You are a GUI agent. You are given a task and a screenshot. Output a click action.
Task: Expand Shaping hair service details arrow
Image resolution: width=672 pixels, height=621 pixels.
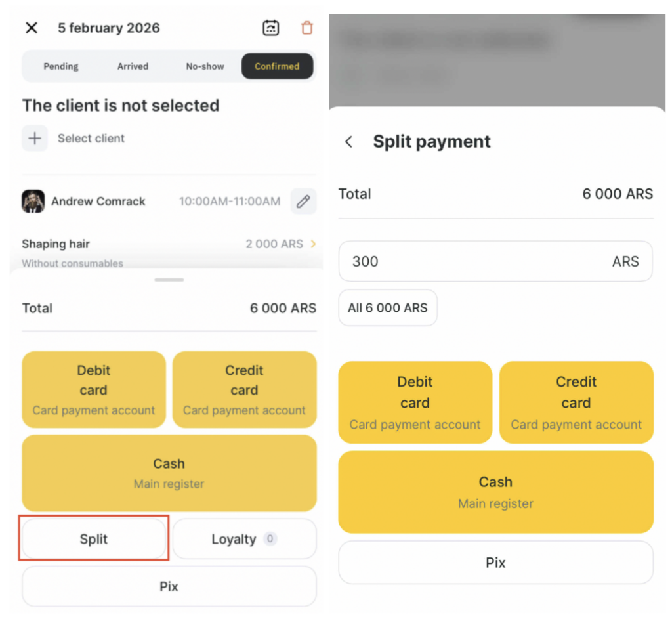tap(313, 244)
